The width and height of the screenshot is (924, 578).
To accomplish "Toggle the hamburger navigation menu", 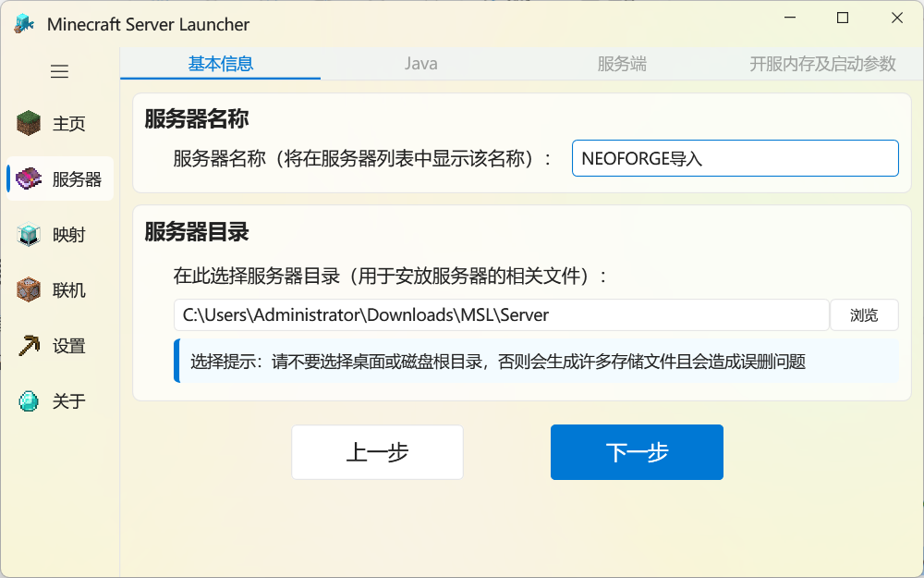I will pos(59,71).
